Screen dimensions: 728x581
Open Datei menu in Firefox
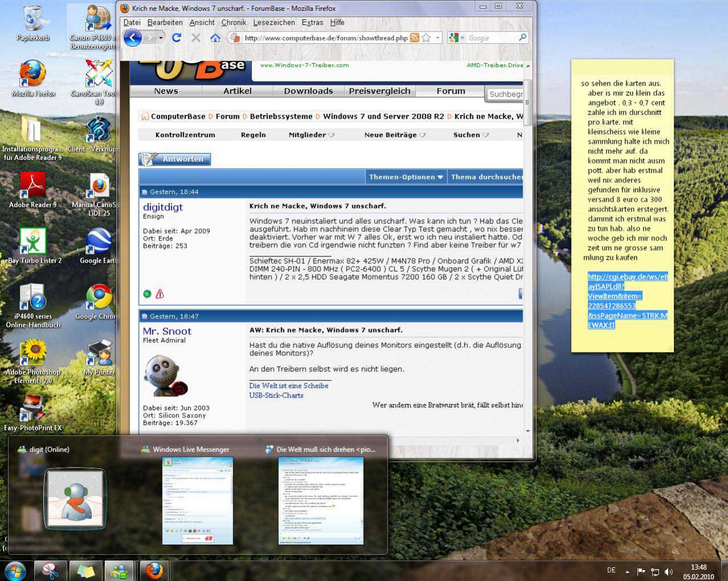[132, 23]
